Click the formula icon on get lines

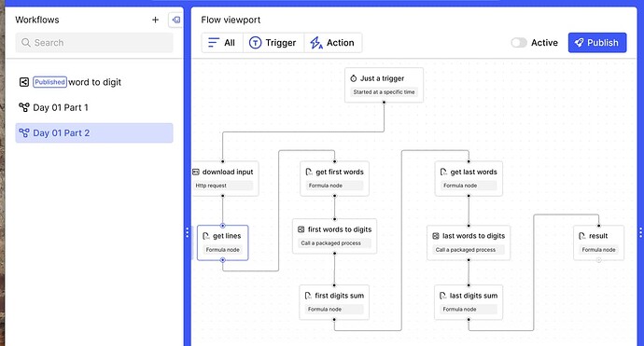206,236
